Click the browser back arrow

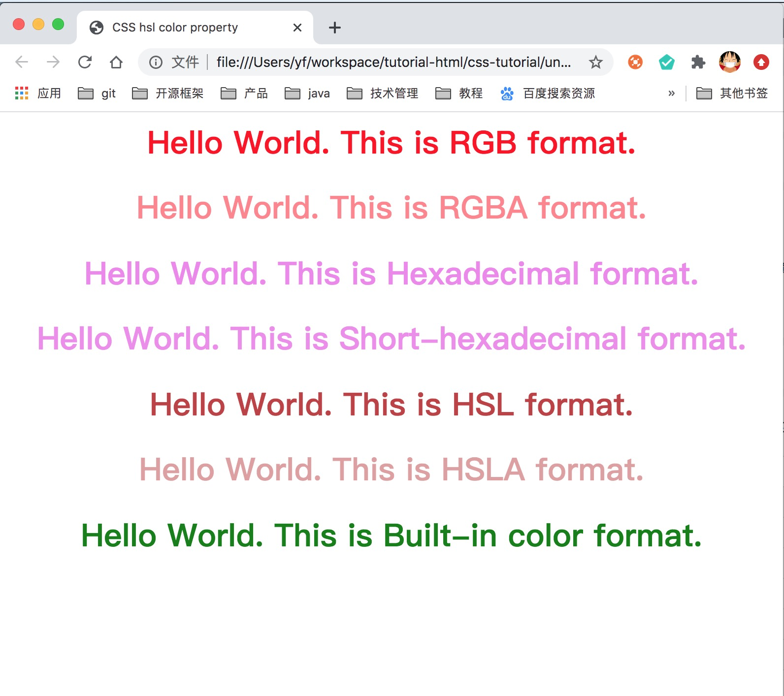[x=22, y=62]
